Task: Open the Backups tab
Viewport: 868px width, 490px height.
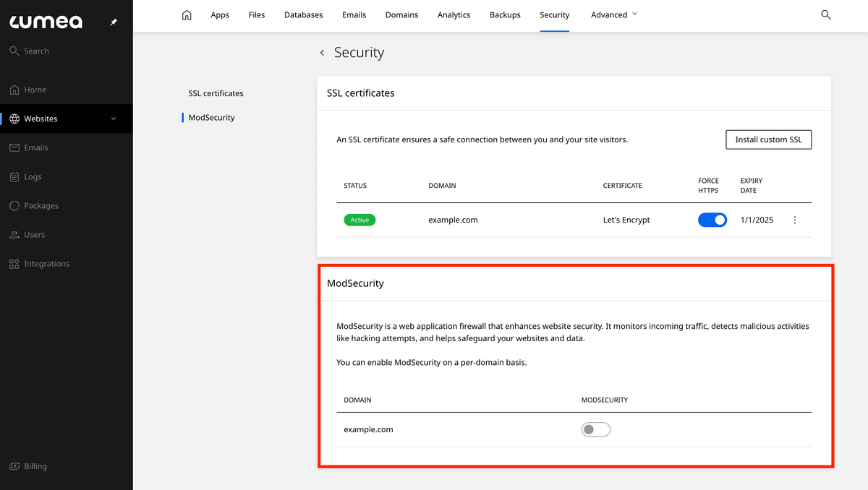Action: 505,14
